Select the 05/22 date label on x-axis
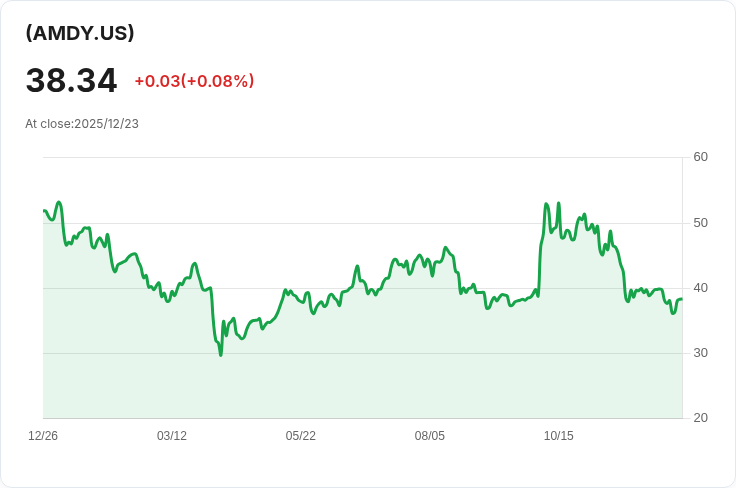The height and width of the screenshot is (488, 736). (x=301, y=436)
